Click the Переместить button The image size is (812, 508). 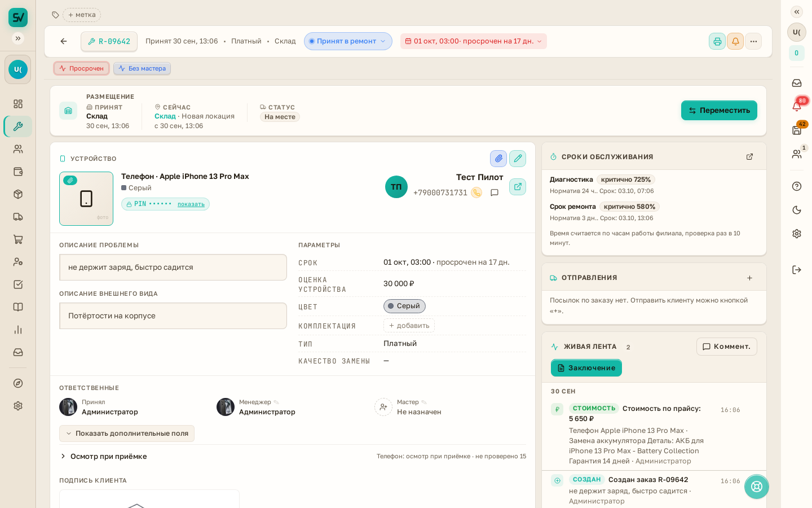click(719, 110)
